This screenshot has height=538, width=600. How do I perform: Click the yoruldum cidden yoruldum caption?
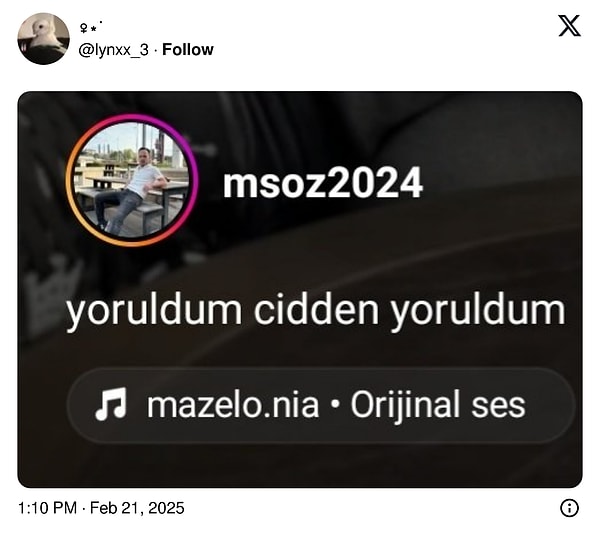315,311
